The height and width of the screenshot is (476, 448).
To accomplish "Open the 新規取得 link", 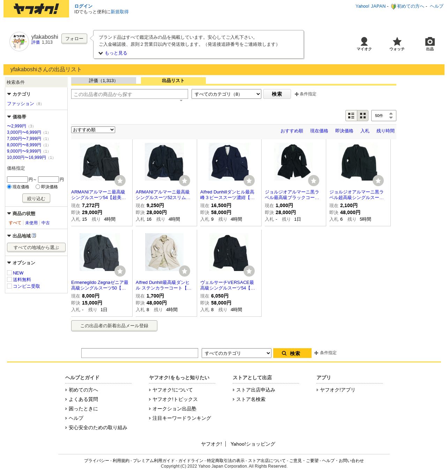I will (x=120, y=12).
